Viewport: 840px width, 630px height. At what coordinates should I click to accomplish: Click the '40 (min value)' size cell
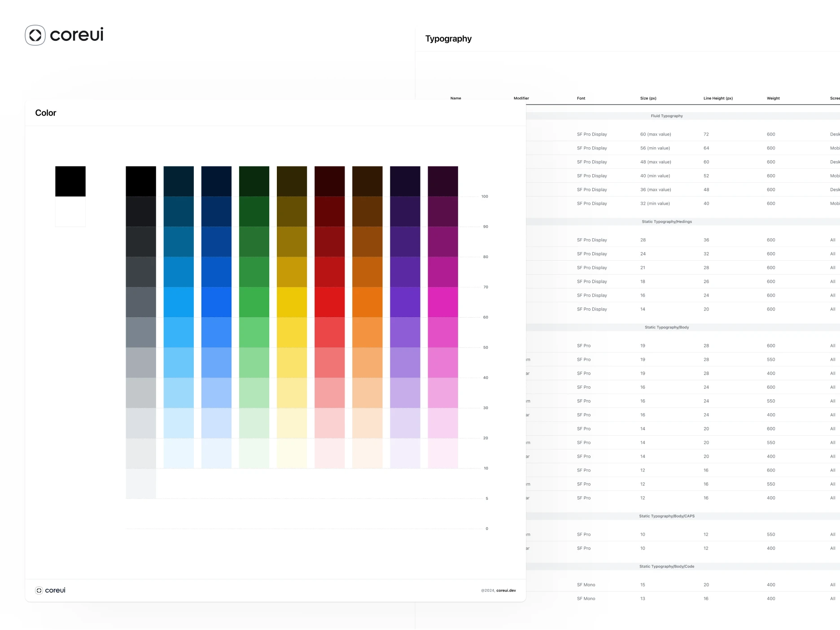[x=655, y=176]
